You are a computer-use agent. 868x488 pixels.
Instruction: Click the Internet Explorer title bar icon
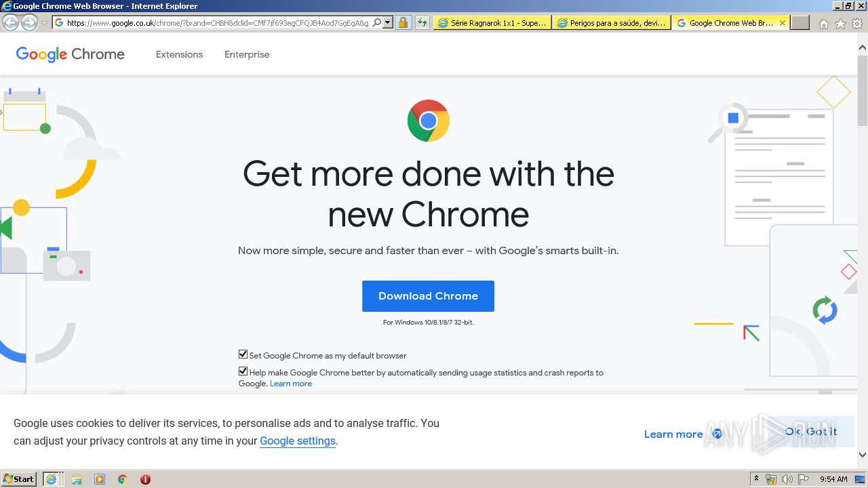[6, 5]
